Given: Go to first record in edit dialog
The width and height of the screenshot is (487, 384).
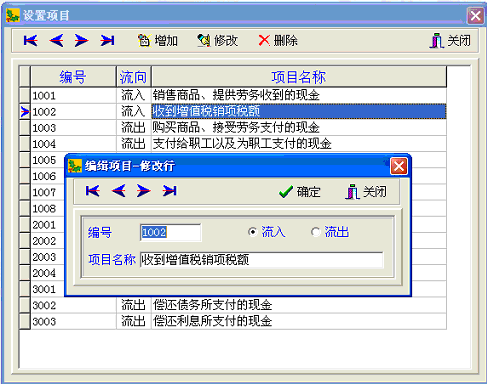Looking at the screenshot, I should 93,191.
